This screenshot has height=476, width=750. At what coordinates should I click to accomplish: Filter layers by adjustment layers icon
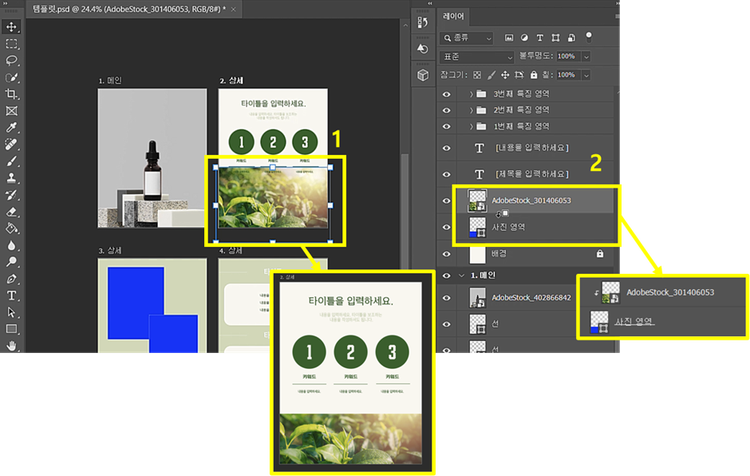(x=524, y=37)
